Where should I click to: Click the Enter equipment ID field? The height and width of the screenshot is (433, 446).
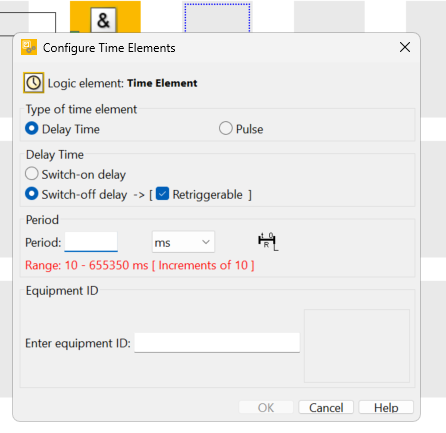coord(217,342)
